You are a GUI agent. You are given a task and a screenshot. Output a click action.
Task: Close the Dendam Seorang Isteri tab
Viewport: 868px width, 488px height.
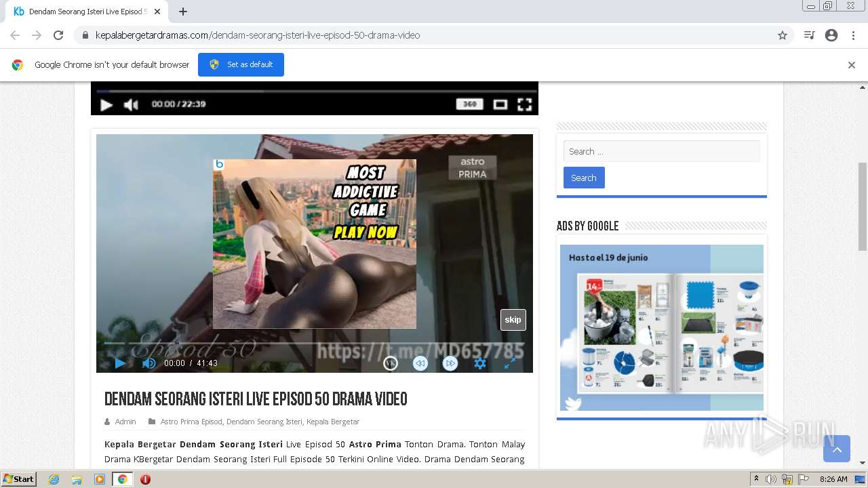[x=157, y=12]
